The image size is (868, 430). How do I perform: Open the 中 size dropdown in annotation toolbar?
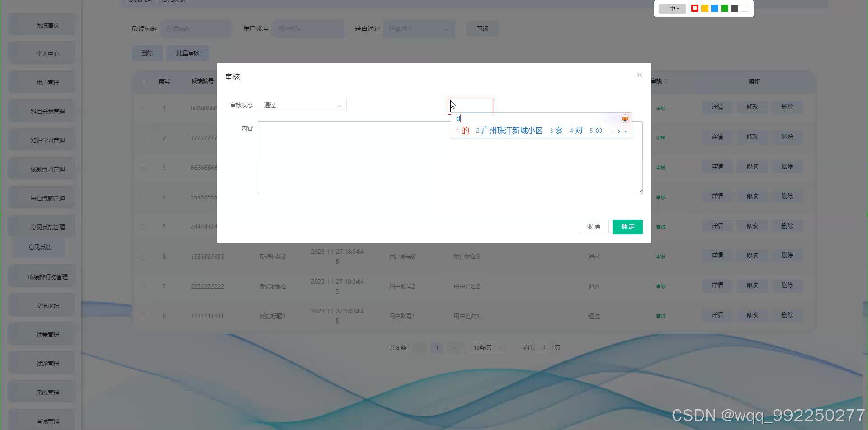point(672,9)
